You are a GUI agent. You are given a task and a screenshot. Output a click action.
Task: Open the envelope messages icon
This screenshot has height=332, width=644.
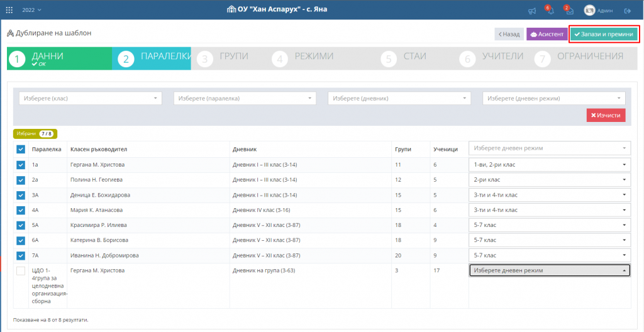click(569, 11)
